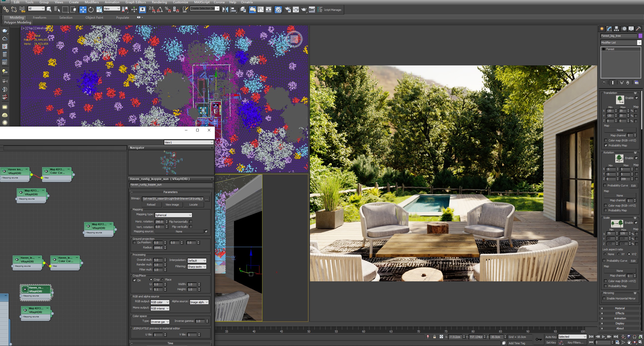Click the View image button
644x346 pixels.
[x=172, y=205]
